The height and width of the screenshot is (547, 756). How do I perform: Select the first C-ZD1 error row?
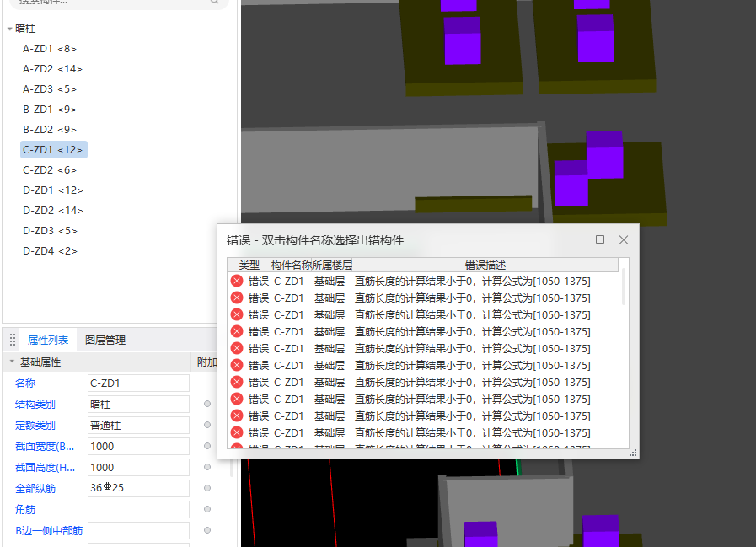point(423,281)
